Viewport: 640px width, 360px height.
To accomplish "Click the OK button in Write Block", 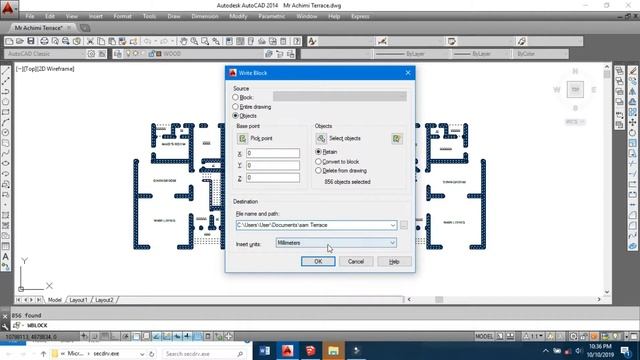I will tap(318, 261).
